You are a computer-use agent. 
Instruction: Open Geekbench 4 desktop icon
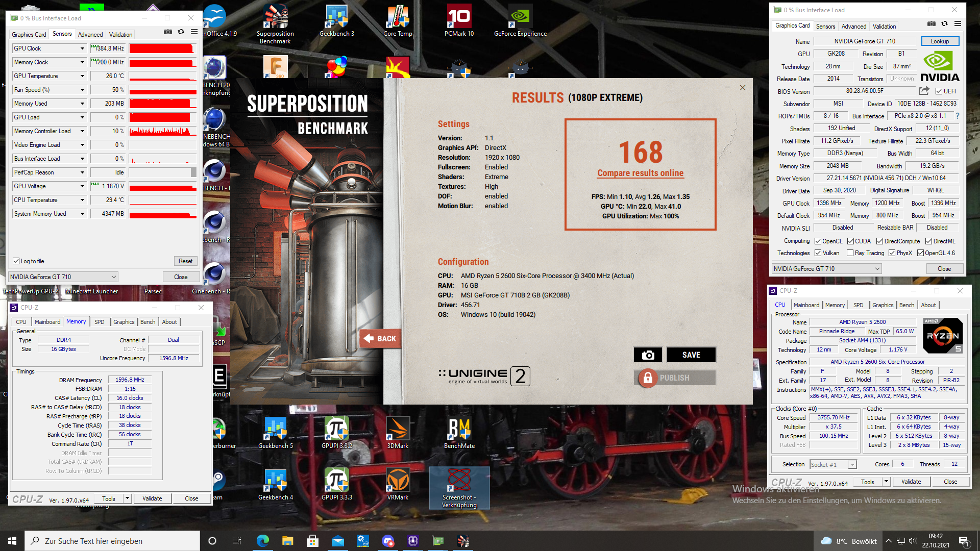[276, 484]
